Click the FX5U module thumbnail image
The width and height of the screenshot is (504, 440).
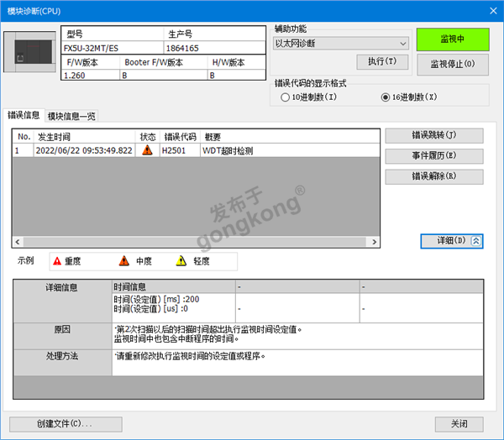(29, 52)
